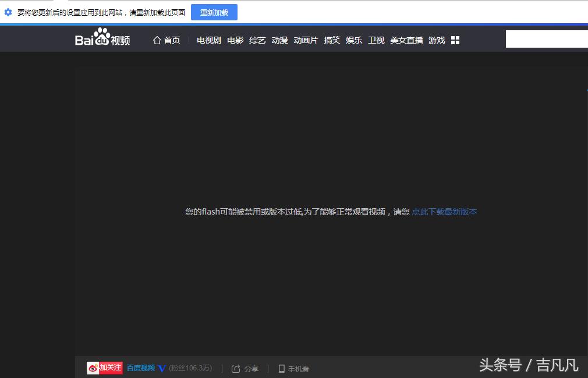Navigate to 首页 home page
This screenshot has height=378, width=588.
(x=172, y=40)
